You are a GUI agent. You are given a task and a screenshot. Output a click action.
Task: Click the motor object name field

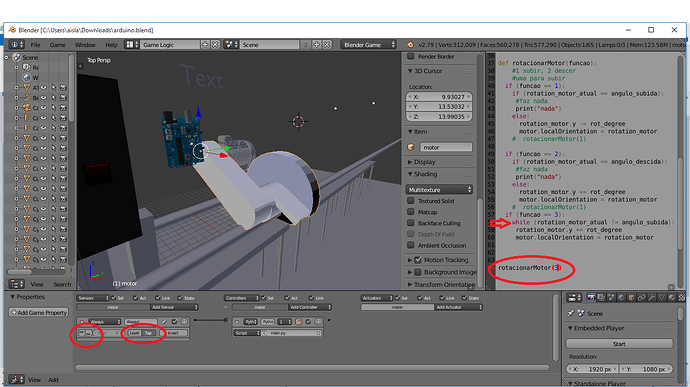[x=446, y=147]
